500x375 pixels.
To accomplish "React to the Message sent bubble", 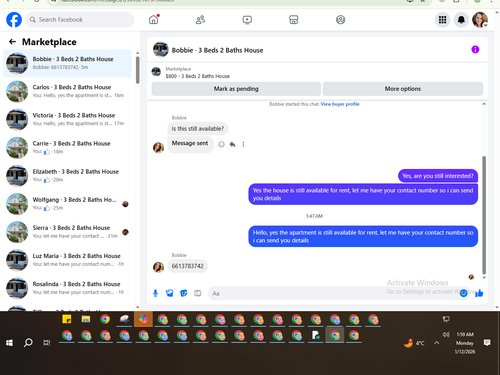I will [x=221, y=144].
